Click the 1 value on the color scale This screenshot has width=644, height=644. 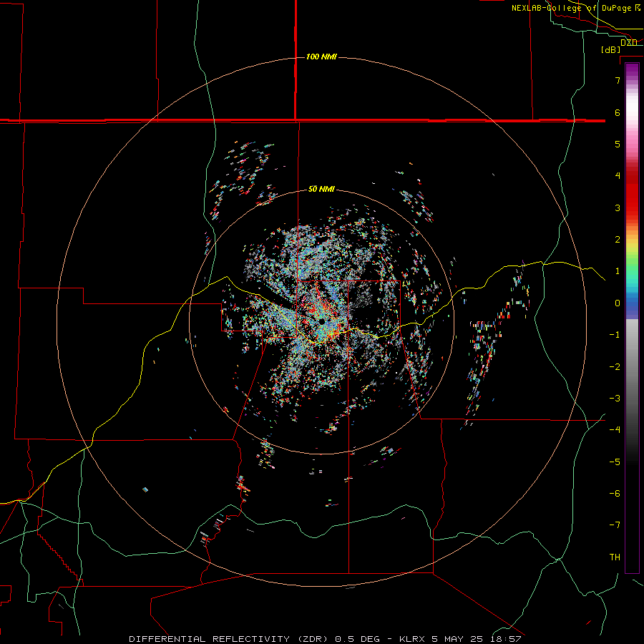pyautogui.click(x=618, y=271)
